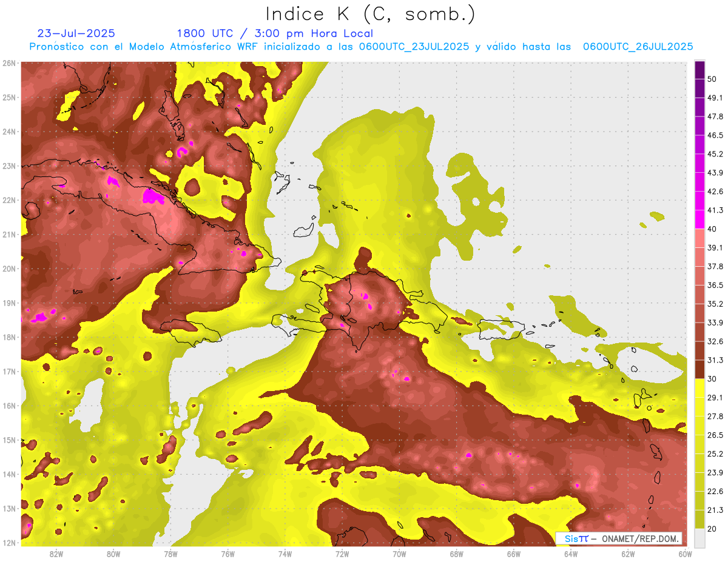Image resolution: width=728 pixels, height=562 pixels.
Task: Click the '82W' longitude label
Action: pyautogui.click(x=56, y=554)
